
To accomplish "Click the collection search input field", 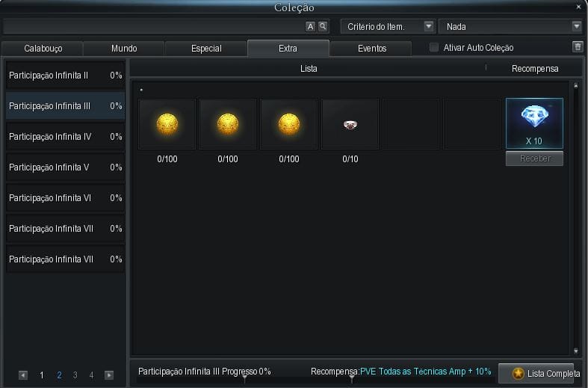I will coord(153,26).
